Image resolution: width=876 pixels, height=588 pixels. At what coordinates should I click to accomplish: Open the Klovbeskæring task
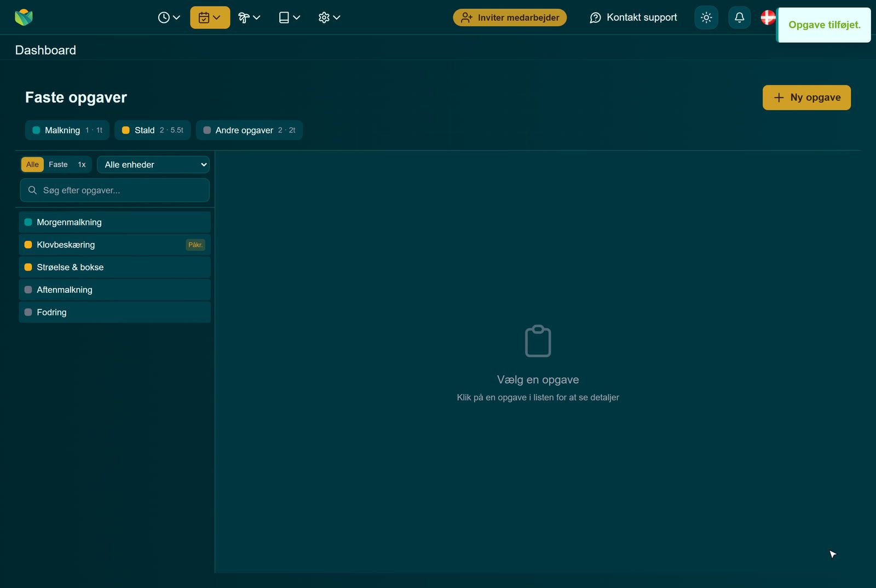[115, 245]
